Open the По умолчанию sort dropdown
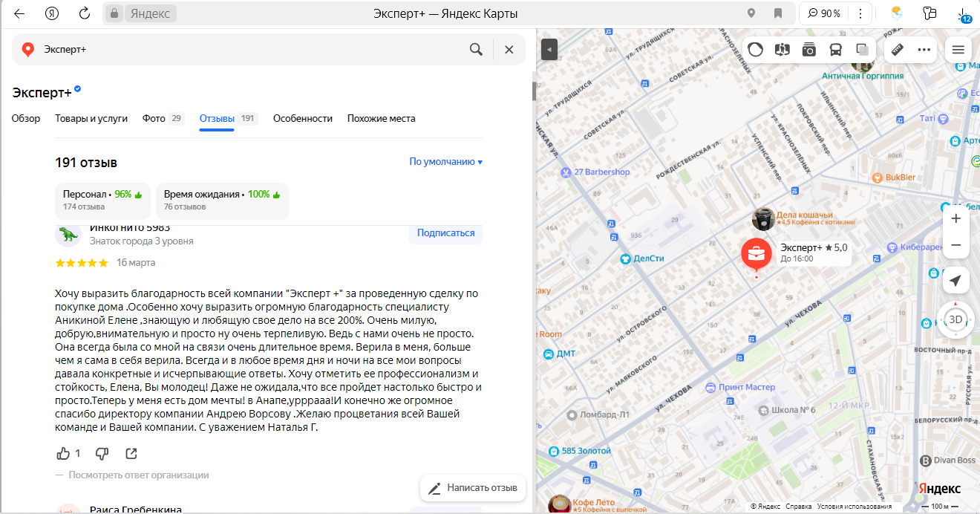Screen dimensions: 980x514 (446, 162)
